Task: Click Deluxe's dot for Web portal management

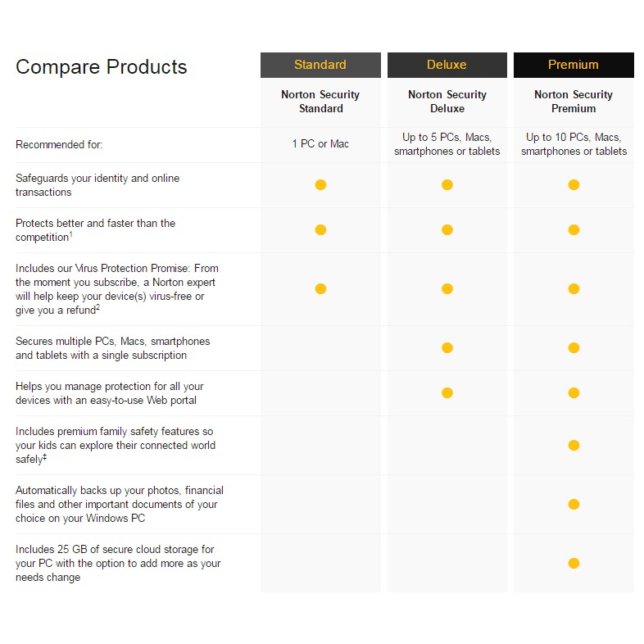Action: pyautogui.click(x=447, y=392)
